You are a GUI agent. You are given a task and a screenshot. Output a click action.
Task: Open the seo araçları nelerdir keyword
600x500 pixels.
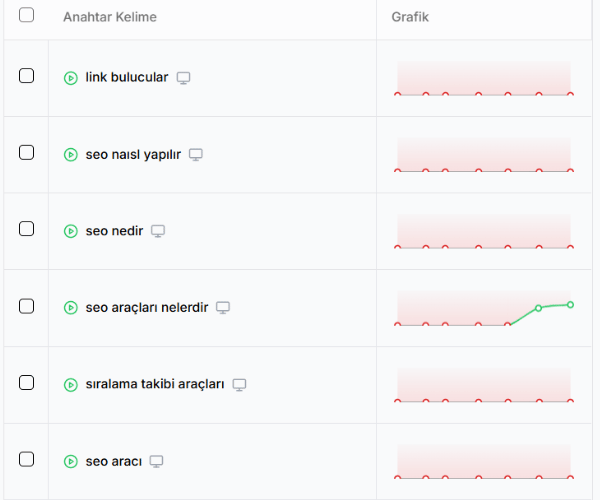(x=147, y=308)
